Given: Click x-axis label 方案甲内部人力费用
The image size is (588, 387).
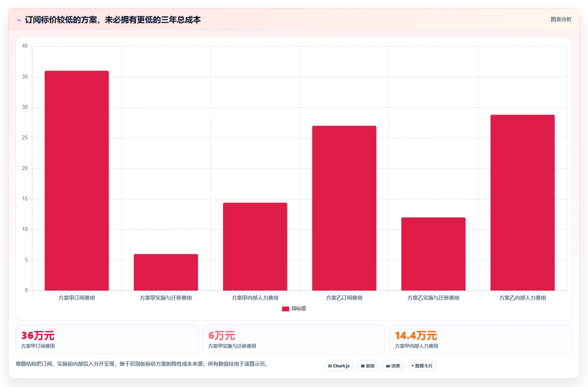Looking at the screenshot, I should (255, 298).
